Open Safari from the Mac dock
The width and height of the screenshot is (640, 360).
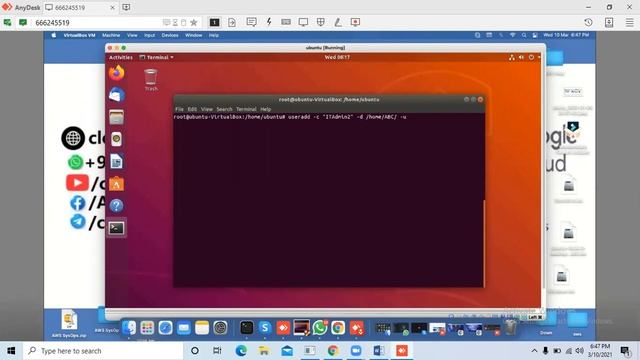point(165,327)
